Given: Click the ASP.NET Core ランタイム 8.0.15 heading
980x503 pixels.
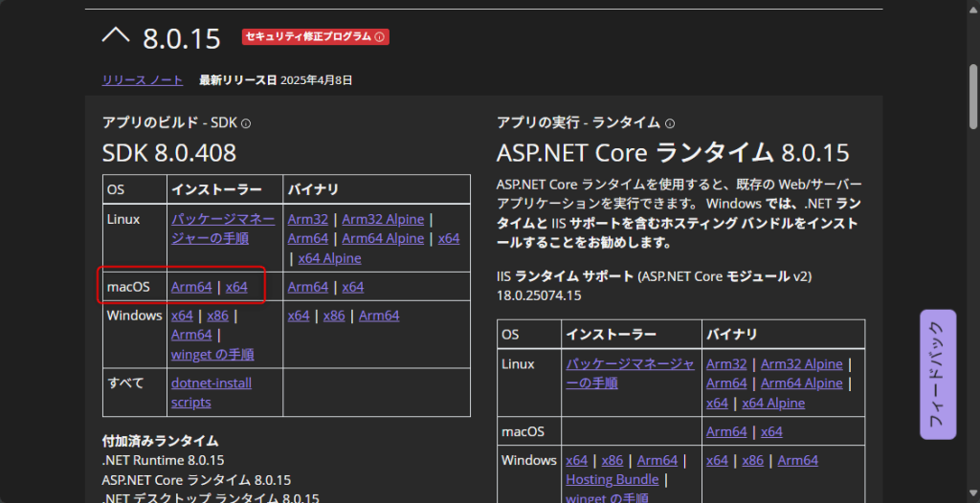Looking at the screenshot, I should [673, 153].
